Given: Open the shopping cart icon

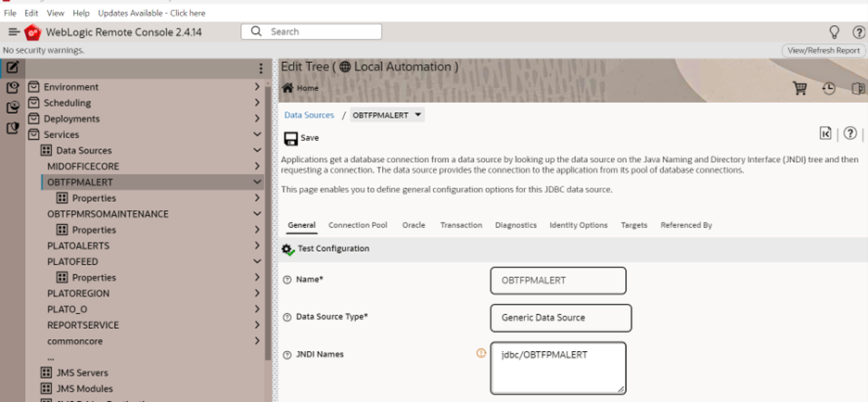Looking at the screenshot, I should 800,89.
